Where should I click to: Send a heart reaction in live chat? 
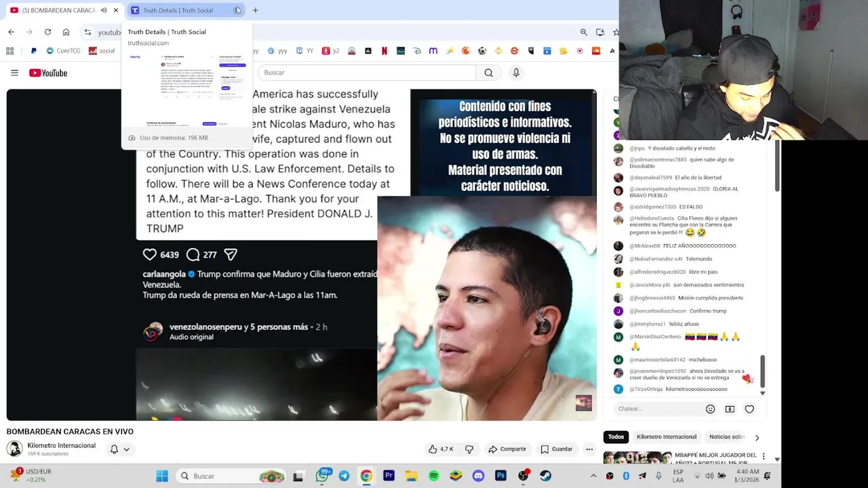pos(749,409)
